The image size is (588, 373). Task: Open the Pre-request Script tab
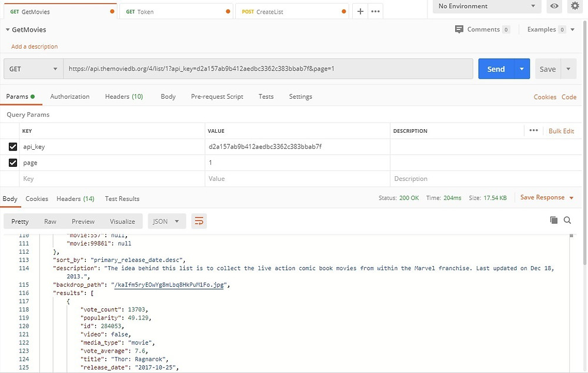click(217, 96)
